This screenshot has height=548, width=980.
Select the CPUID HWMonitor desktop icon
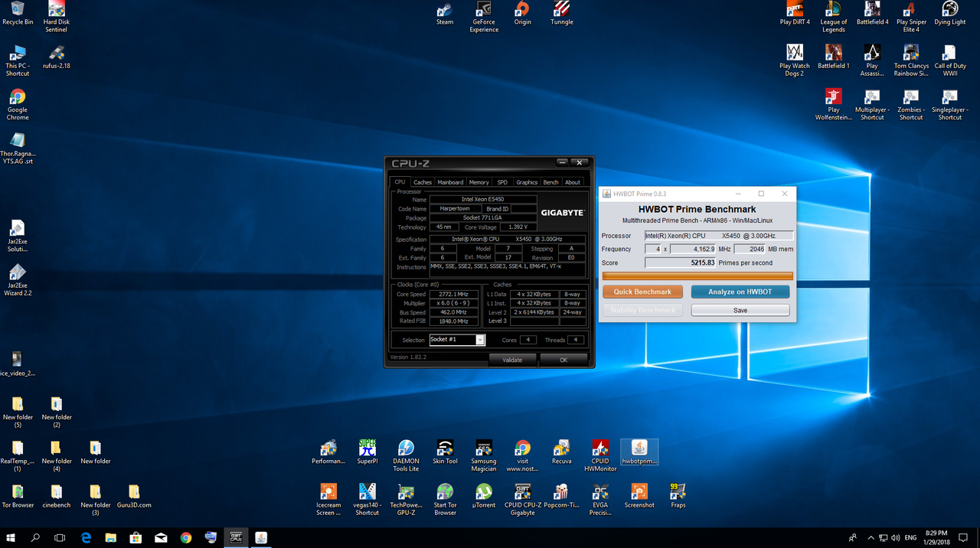(x=600, y=455)
